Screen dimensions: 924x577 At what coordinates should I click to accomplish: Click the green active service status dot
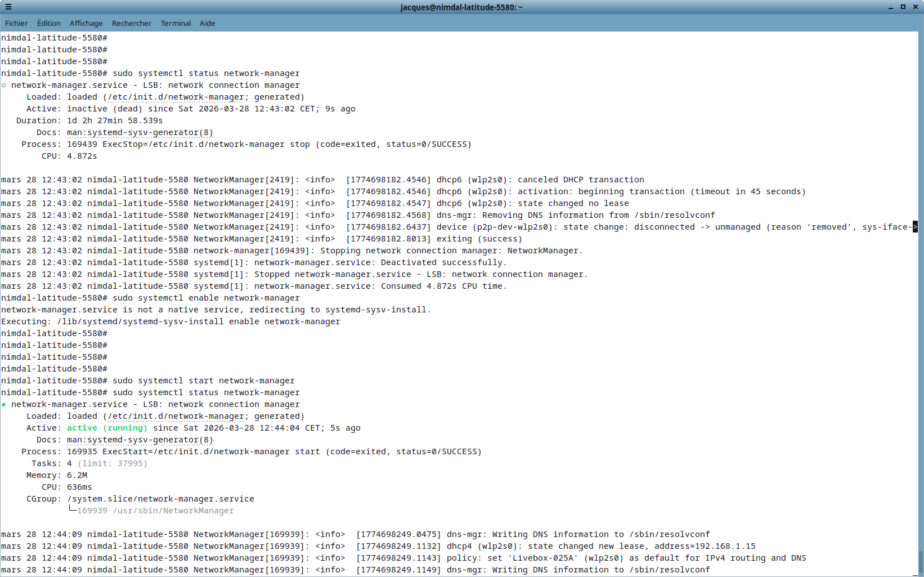[4, 405]
